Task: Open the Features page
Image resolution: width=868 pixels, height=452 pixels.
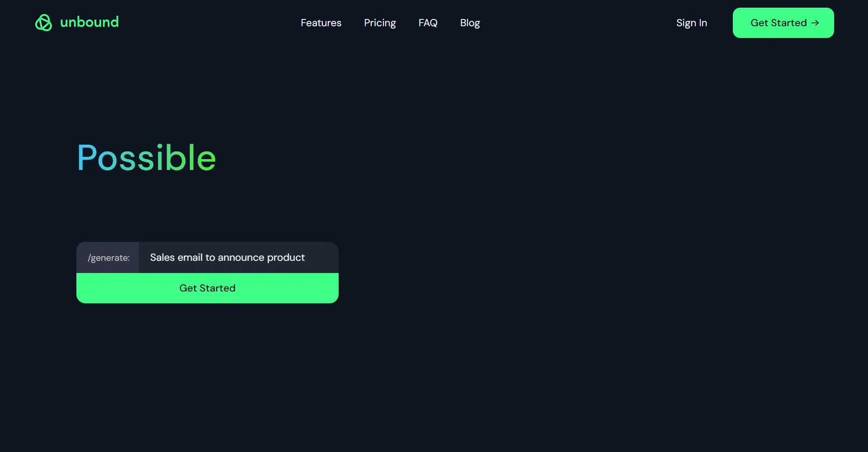Action: [x=321, y=23]
